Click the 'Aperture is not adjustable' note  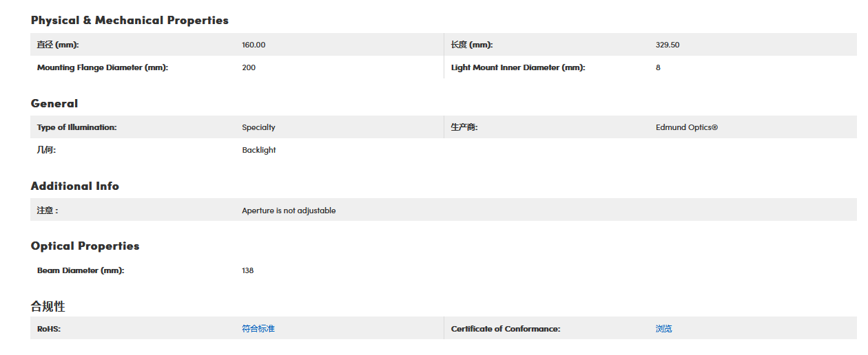click(x=289, y=211)
